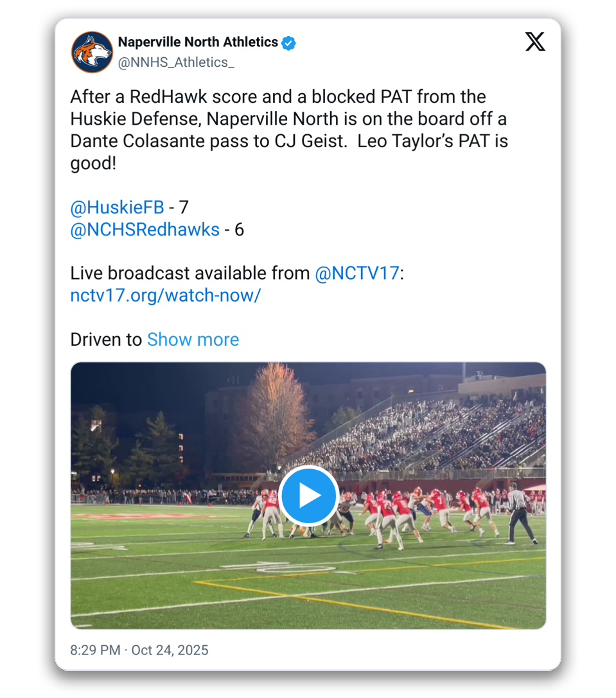
Task: Click the X logo in the corner
Action: (x=534, y=42)
